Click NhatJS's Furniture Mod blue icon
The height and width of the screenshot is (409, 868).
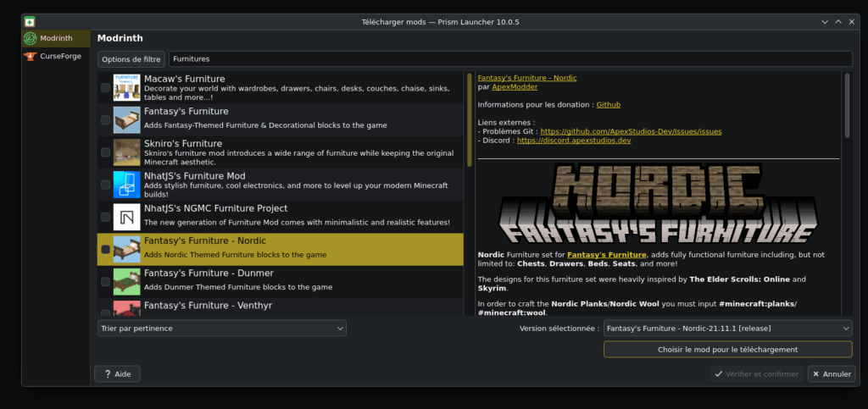coord(126,185)
